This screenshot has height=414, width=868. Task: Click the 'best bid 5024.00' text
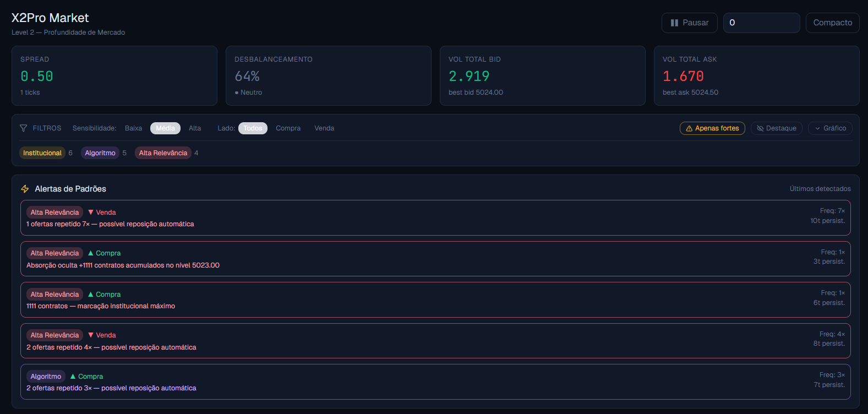[x=476, y=92]
